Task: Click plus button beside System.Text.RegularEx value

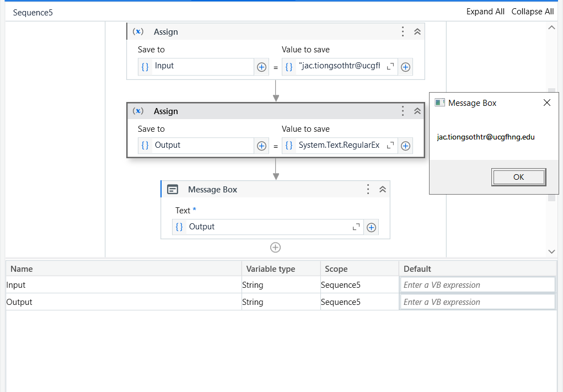Action: tap(405, 146)
